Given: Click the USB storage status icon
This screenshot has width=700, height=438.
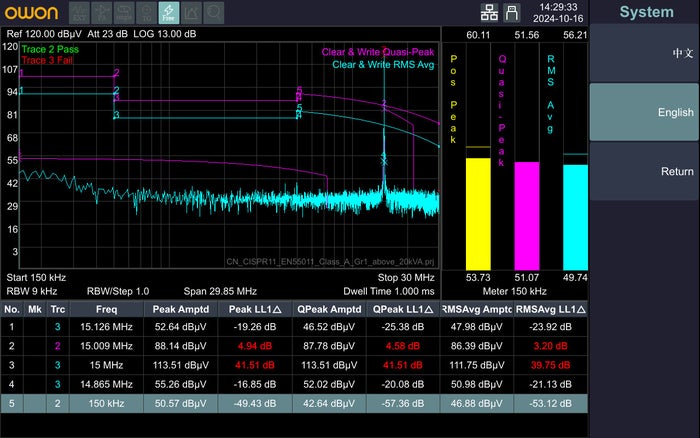Looking at the screenshot, I should [512, 13].
